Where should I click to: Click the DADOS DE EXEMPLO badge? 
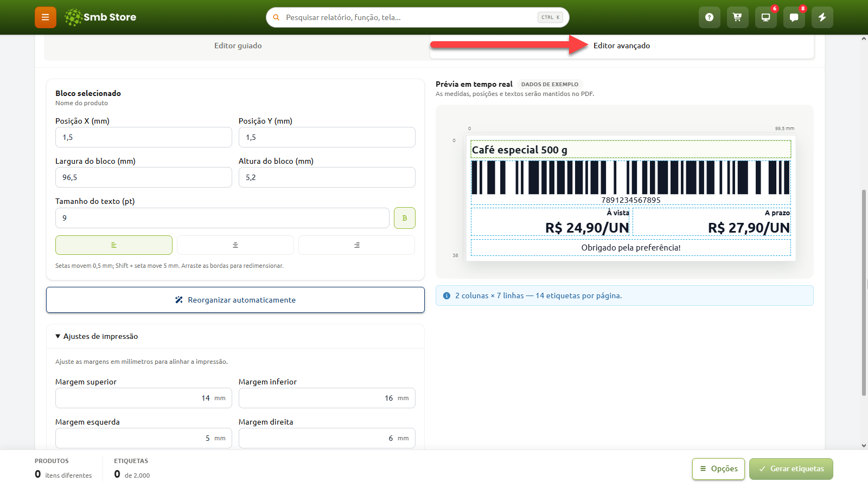[550, 84]
